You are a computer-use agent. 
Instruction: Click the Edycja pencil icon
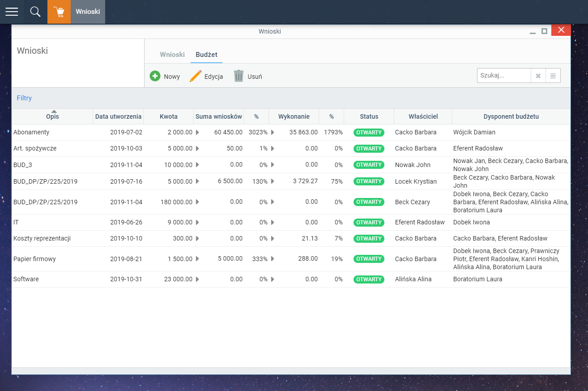pos(196,76)
